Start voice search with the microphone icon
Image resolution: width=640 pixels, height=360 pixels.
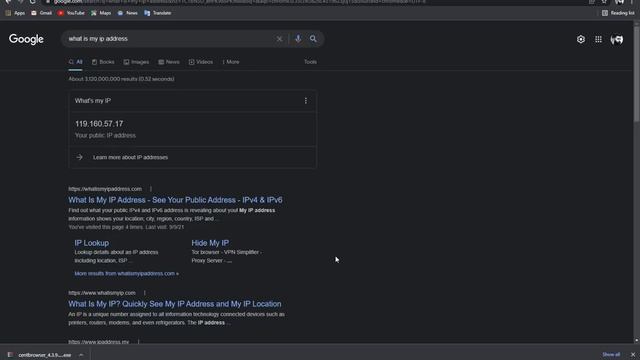(x=298, y=39)
